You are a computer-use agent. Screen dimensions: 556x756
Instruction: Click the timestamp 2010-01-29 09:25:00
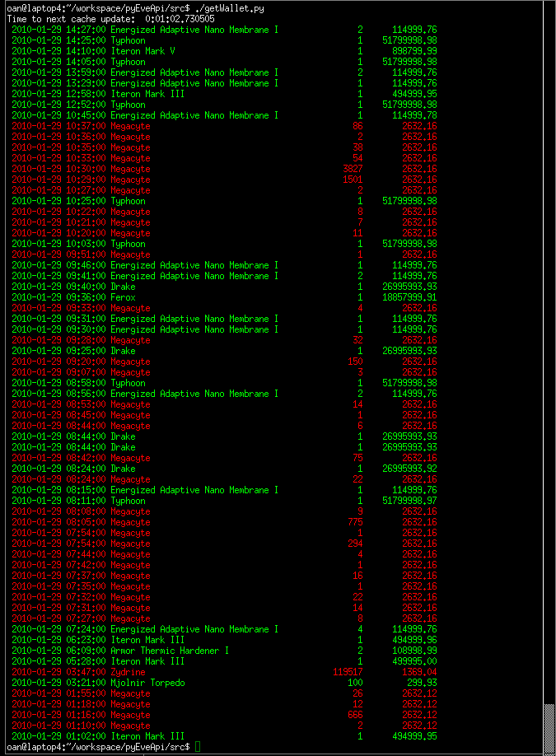(58, 351)
